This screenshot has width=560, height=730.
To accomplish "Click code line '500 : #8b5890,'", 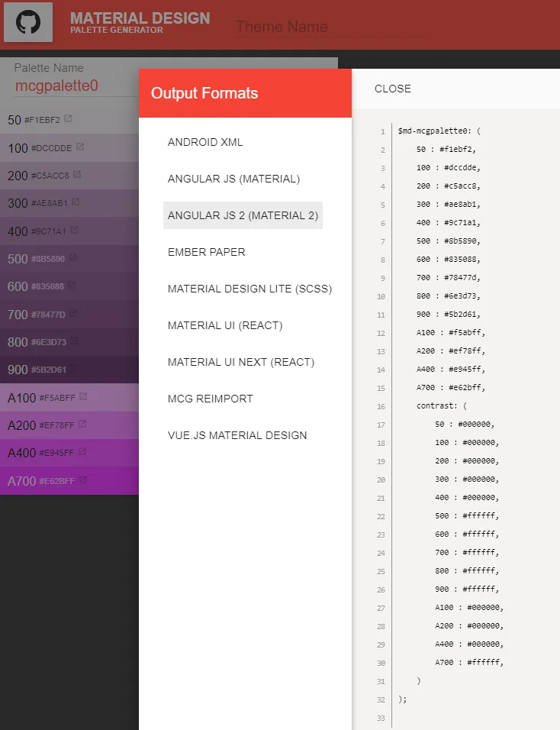I will point(449,241).
